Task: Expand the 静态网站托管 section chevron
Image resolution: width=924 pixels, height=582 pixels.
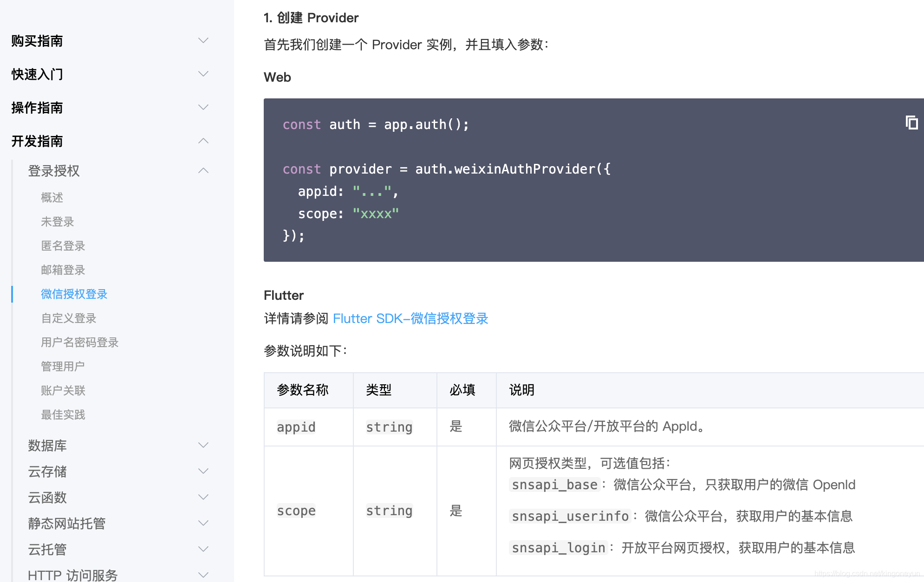Action: tap(203, 524)
